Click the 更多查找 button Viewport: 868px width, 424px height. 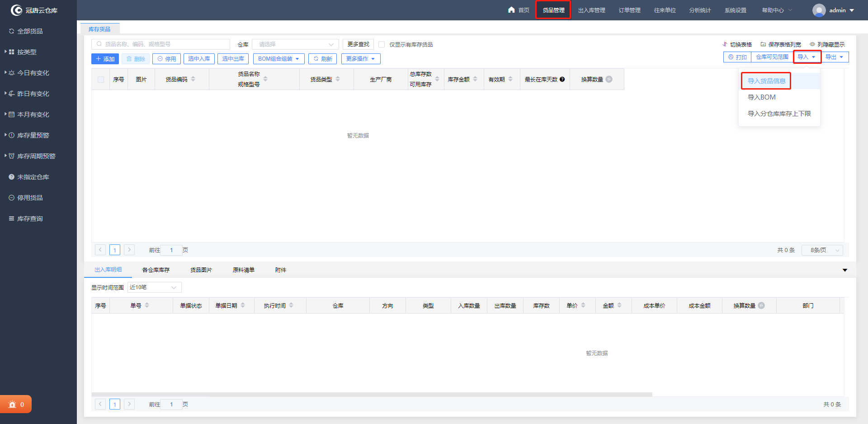358,44
